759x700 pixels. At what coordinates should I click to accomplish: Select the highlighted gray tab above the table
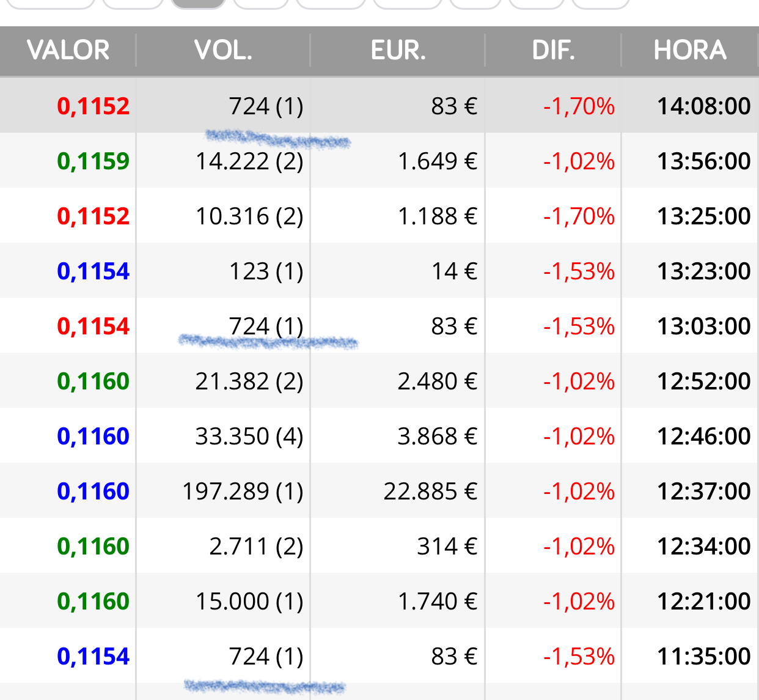(198, 4)
